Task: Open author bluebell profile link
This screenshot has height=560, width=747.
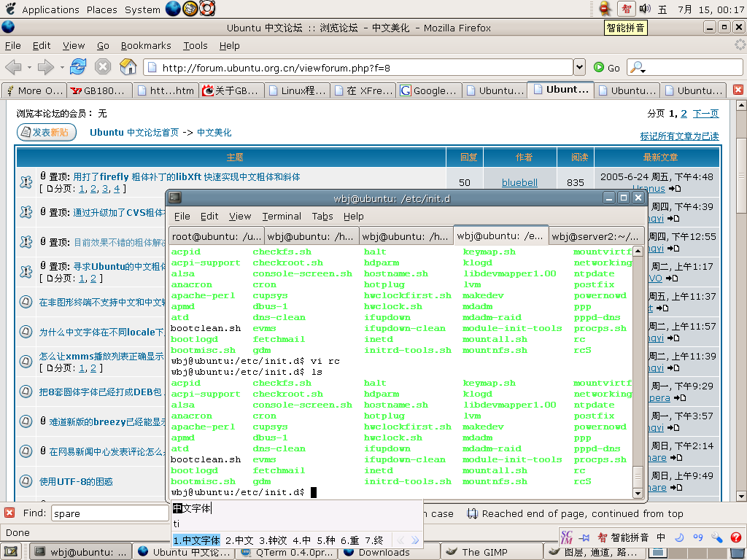Action: 519,182
